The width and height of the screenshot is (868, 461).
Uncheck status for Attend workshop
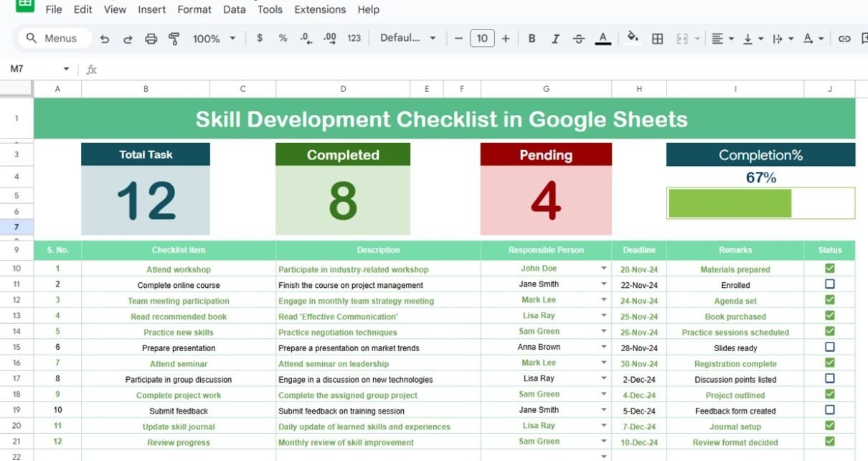830,269
